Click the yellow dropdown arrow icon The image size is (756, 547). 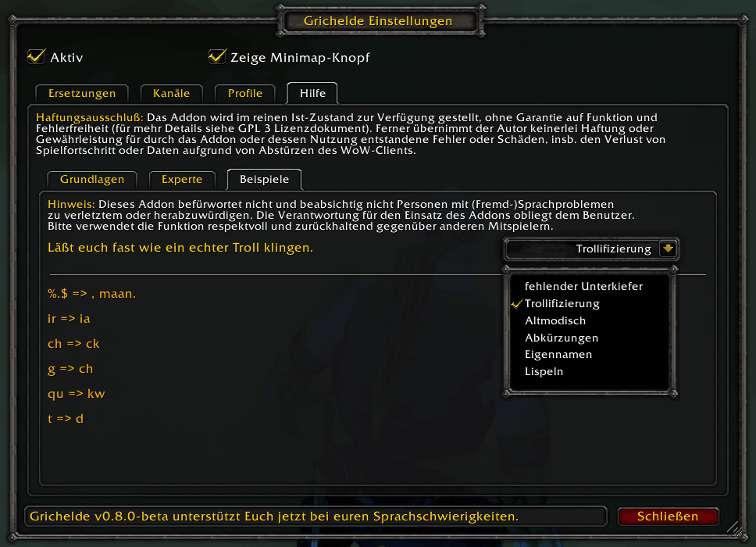pos(668,249)
